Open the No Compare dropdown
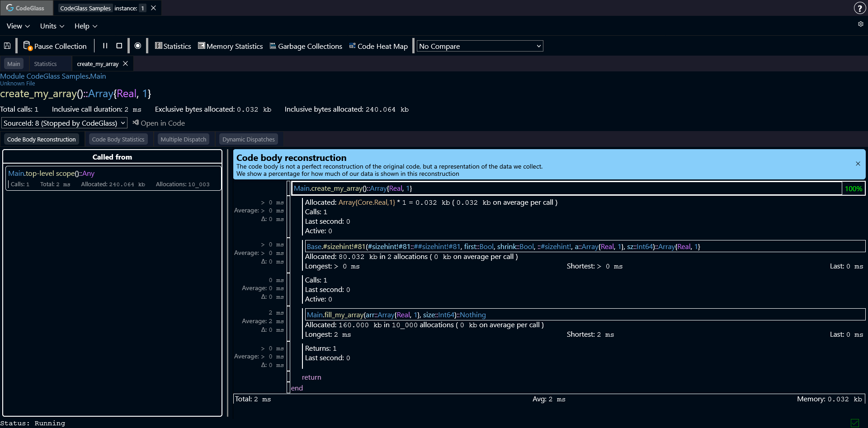This screenshot has width=868, height=428. (x=479, y=46)
